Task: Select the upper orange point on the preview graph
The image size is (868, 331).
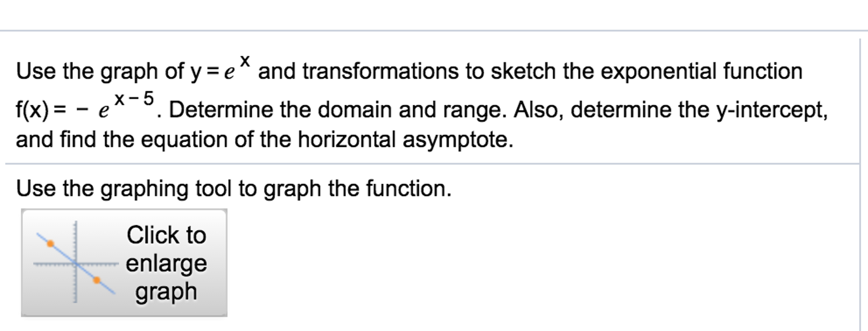Action: tap(50, 244)
